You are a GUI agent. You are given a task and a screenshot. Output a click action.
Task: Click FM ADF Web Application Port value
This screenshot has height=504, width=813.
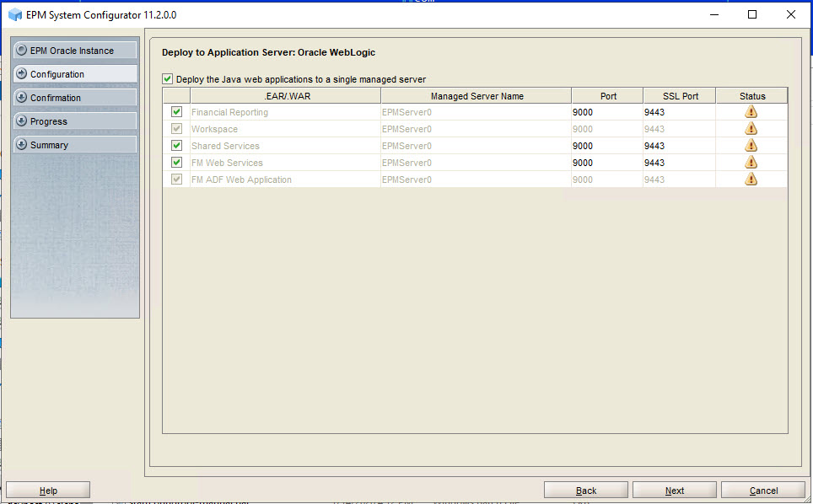point(582,180)
